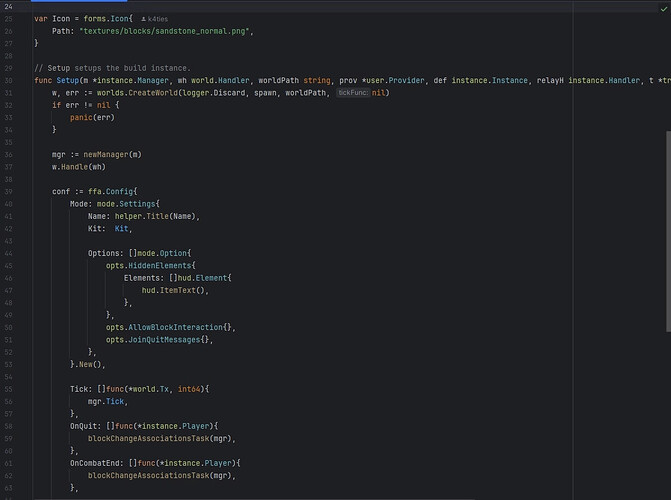671x500 pixels.
Task: Click opts.AllowBlockInteraction{} entry
Action: pos(169,327)
